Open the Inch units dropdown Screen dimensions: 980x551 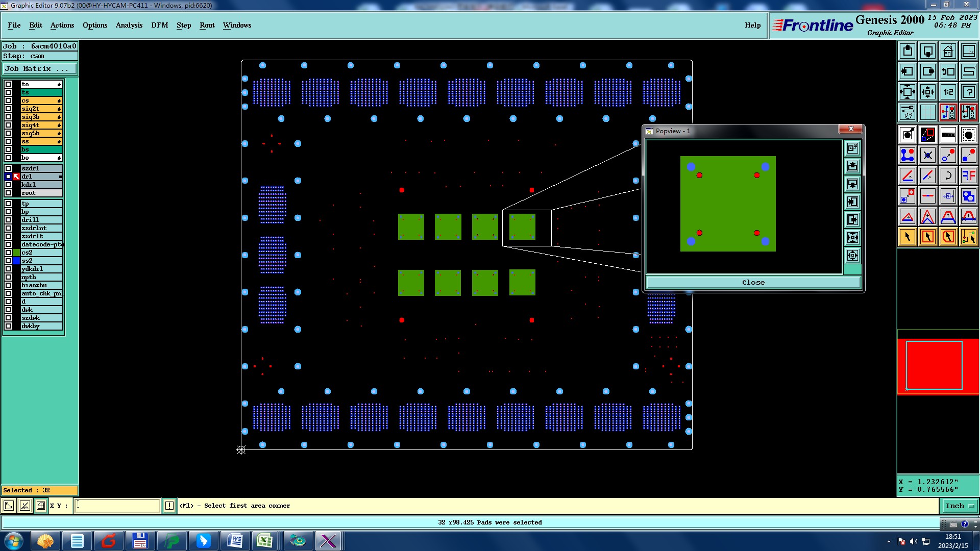click(959, 506)
